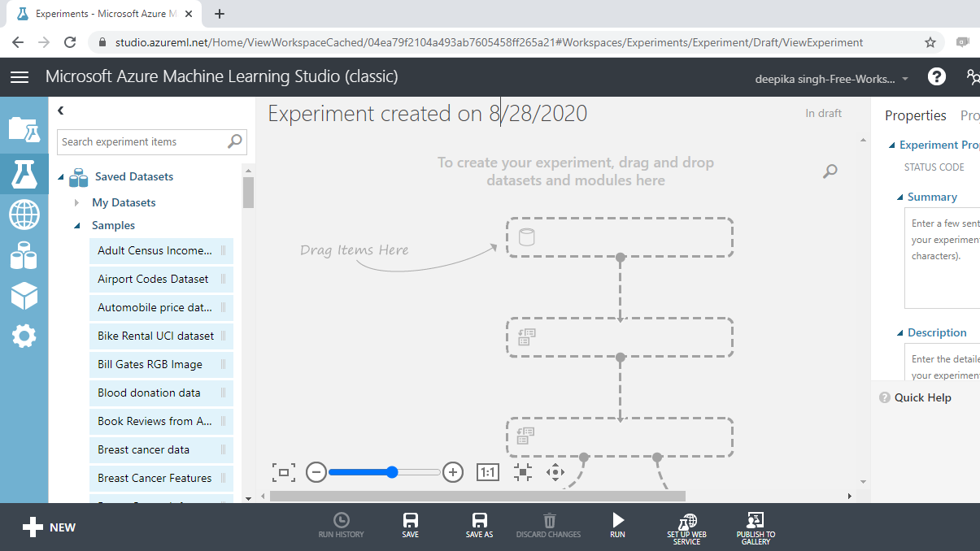Reload the browser page

(x=71, y=42)
